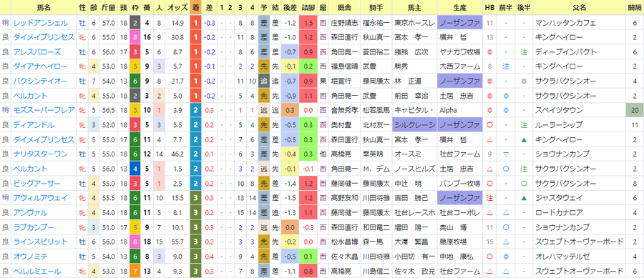This screenshot has height=278, width=644.
Task: Click jockey 福永祐一 cell
Action: point(376,24)
